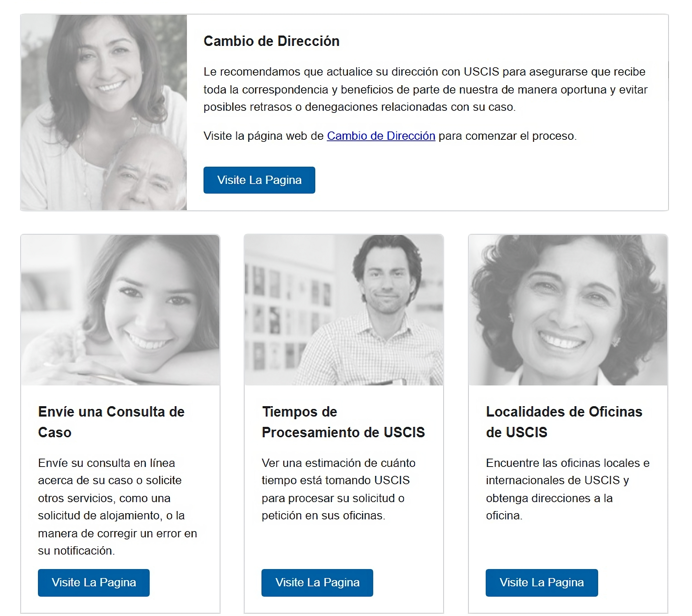The image size is (692, 616).
Task: Click the paragraph starting 'Encuentre las oficinas locales'
Action: tap(567, 489)
